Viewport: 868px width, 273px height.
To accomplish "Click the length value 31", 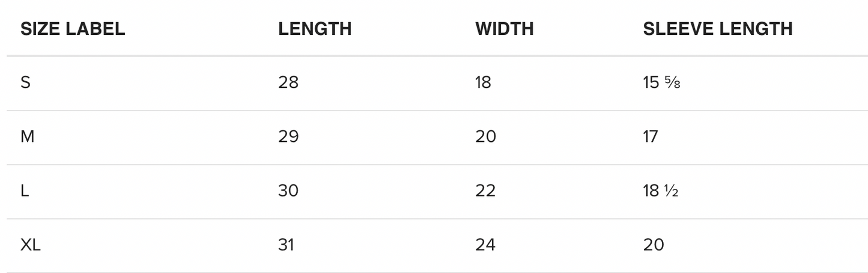I will [287, 245].
